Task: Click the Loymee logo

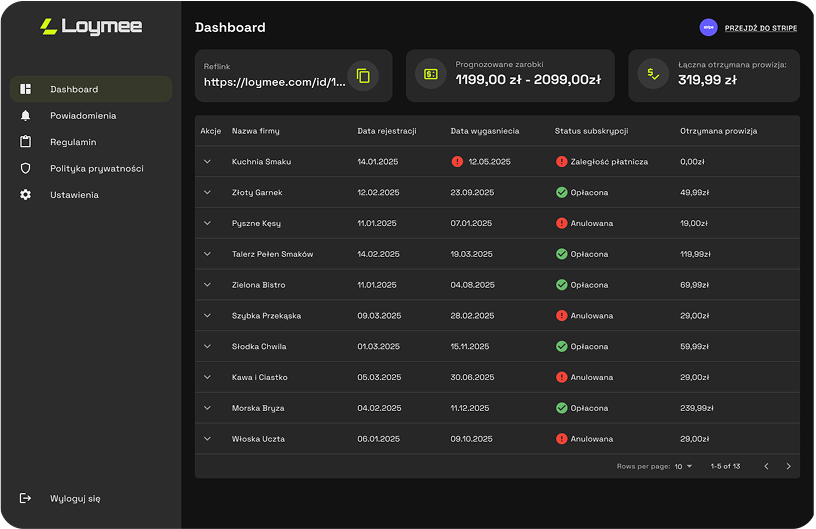Action: [x=91, y=27]
